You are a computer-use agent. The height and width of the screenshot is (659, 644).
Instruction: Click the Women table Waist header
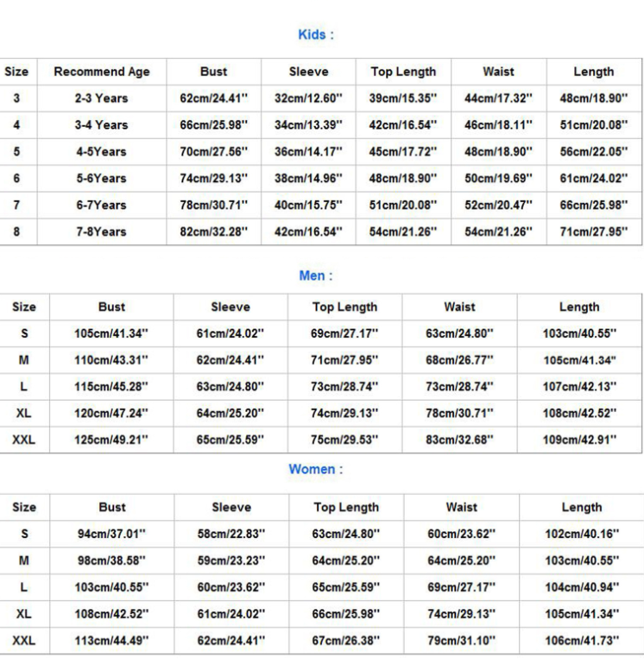pyautogui.click(x=462, y=507)
